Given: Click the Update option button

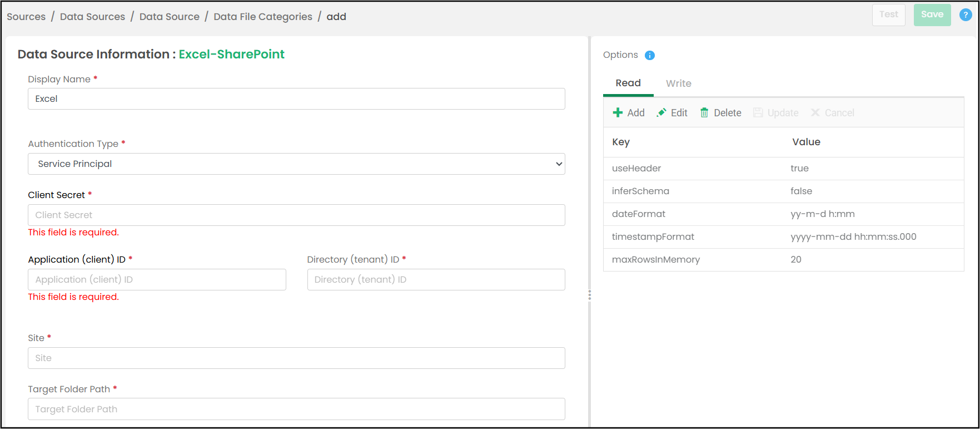Looking at the screenshot, I should (x=776, y=113).
